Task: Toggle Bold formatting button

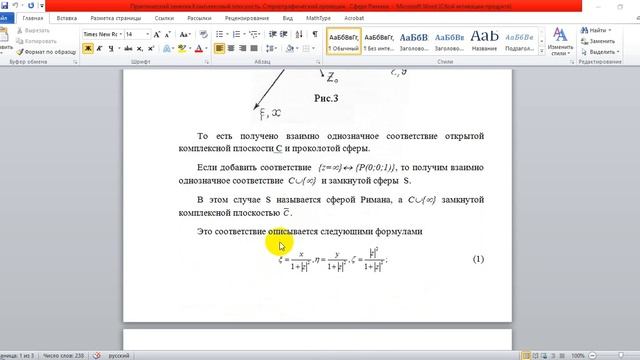Action: 88,49
